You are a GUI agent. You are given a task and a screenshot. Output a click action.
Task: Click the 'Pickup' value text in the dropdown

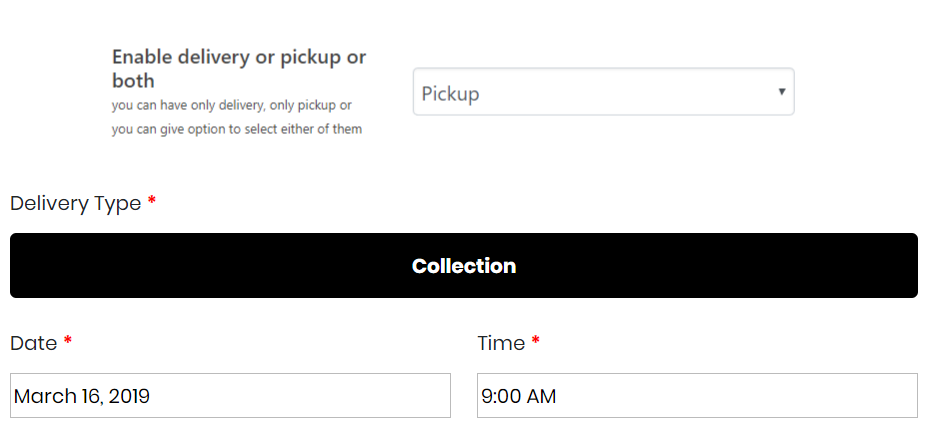(451, 94)
